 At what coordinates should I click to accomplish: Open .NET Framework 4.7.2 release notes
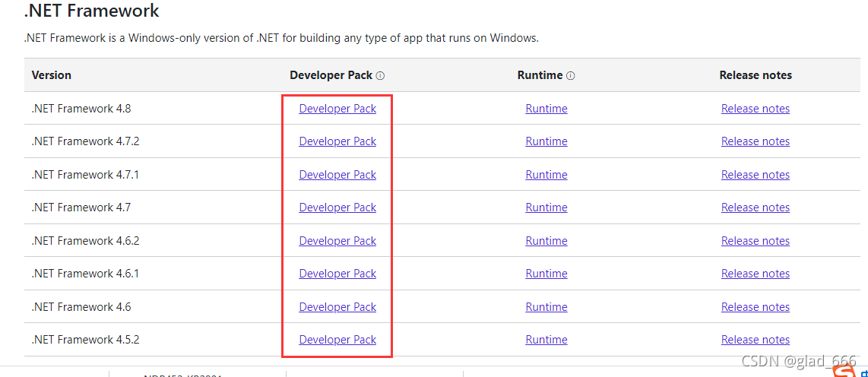pyautogui.click(x=755, y=141)
